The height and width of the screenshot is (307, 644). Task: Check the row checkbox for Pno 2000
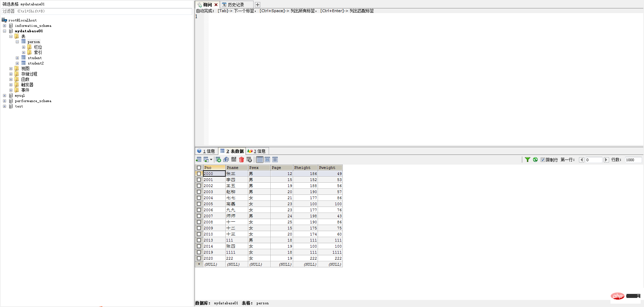(199, 174)
